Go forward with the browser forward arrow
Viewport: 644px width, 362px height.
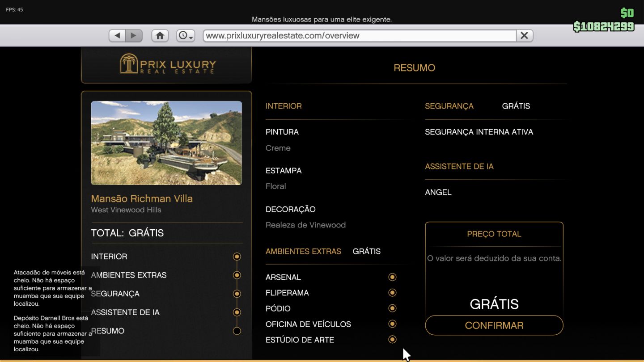pyautogui.click(x=134, y=35)
